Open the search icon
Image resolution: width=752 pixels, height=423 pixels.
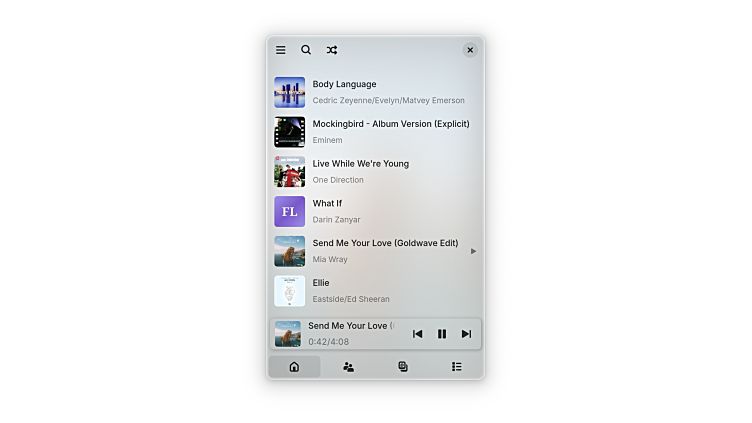[306, 50]
